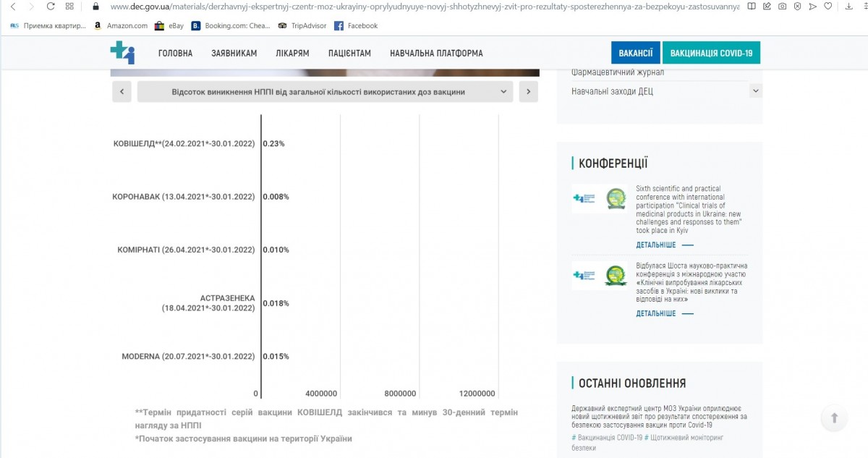The width and height of the screenshot is (868, 458).
Task: Show the next chart with right arrow
Action: click(x=529, y=92)
